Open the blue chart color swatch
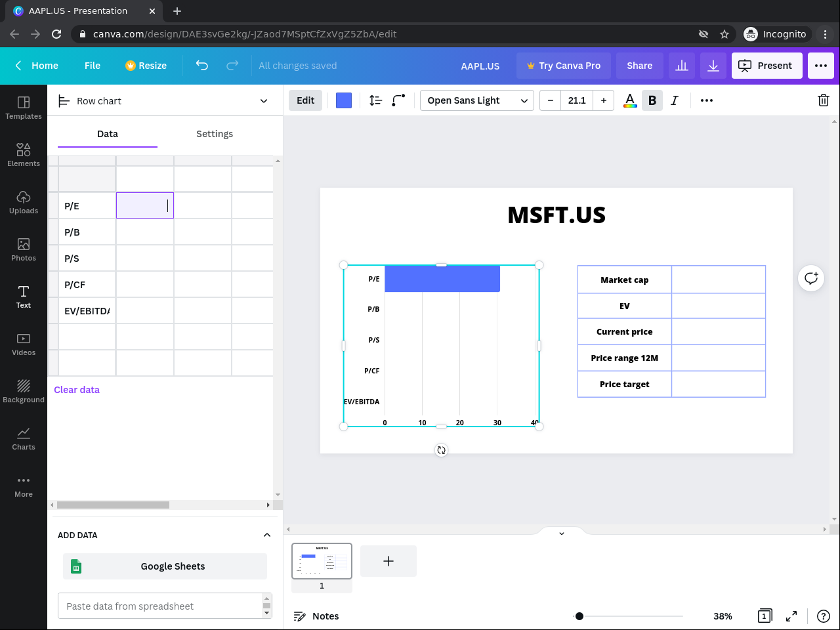This screenshot has width=840, height=630. pyautogui.click(x=344, y=100)
